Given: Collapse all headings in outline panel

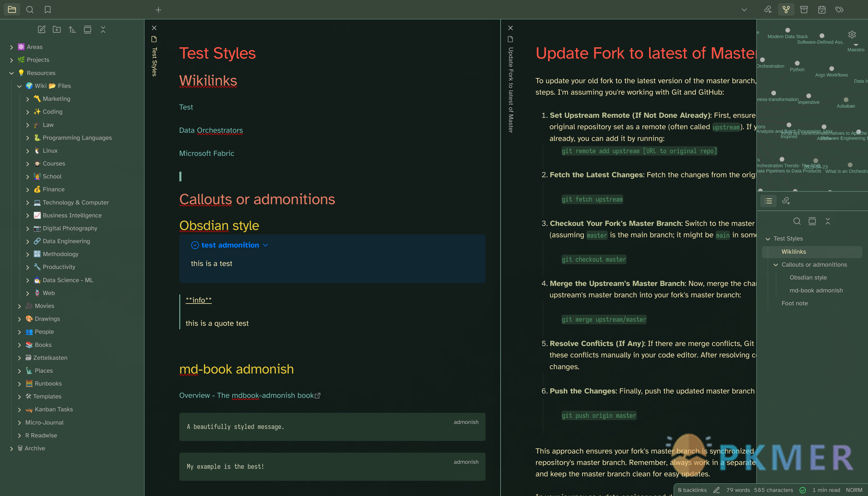Looking at the screenshot, I should coord(828,221).
